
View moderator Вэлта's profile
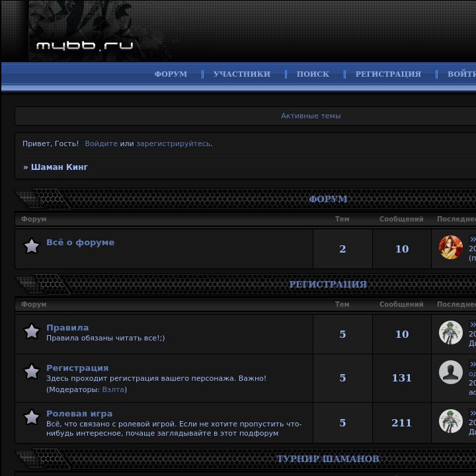113,389
